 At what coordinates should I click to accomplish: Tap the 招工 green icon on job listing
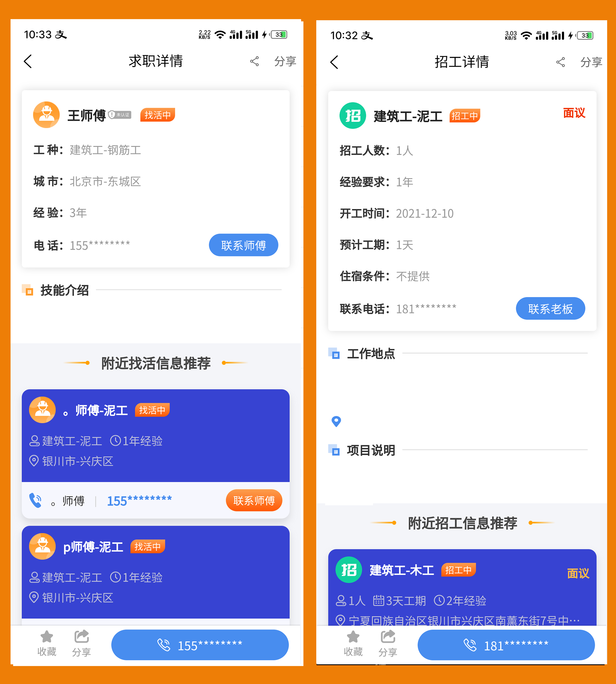352,115
